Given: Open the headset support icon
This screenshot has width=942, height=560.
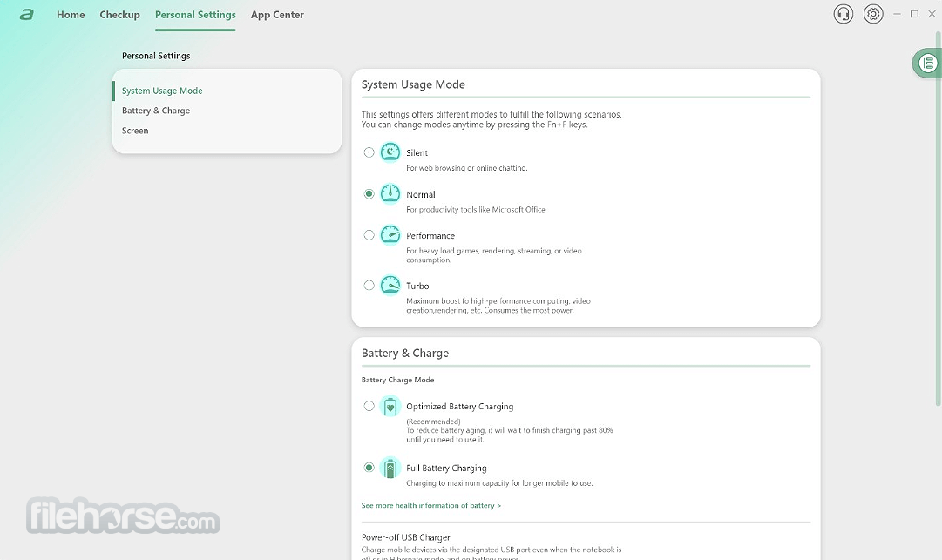Looking at the screenshot, I should [843, 14].
